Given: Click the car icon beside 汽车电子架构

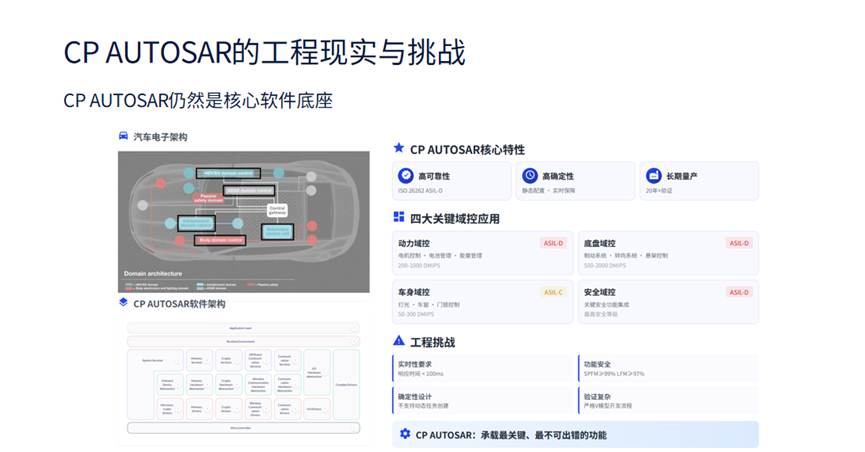Looking at the screenshot, I should pos(123,137).
